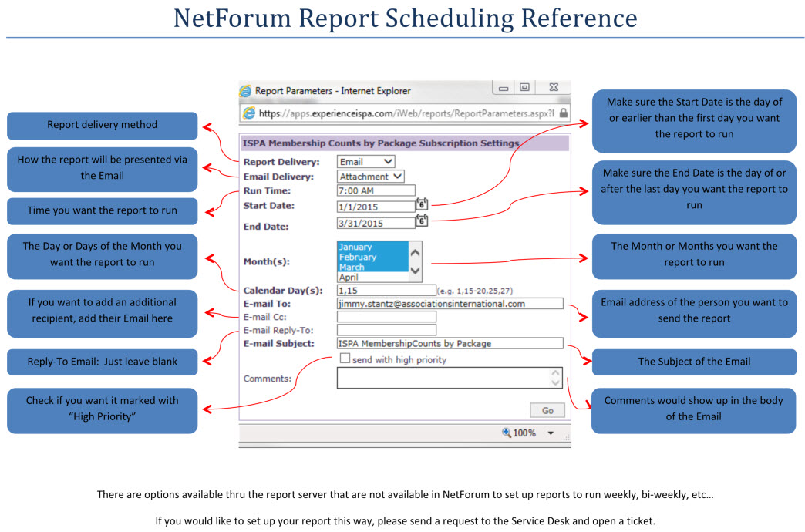Open the End Date calendar picker icon

pyautogui.click(x=422, y=221)
